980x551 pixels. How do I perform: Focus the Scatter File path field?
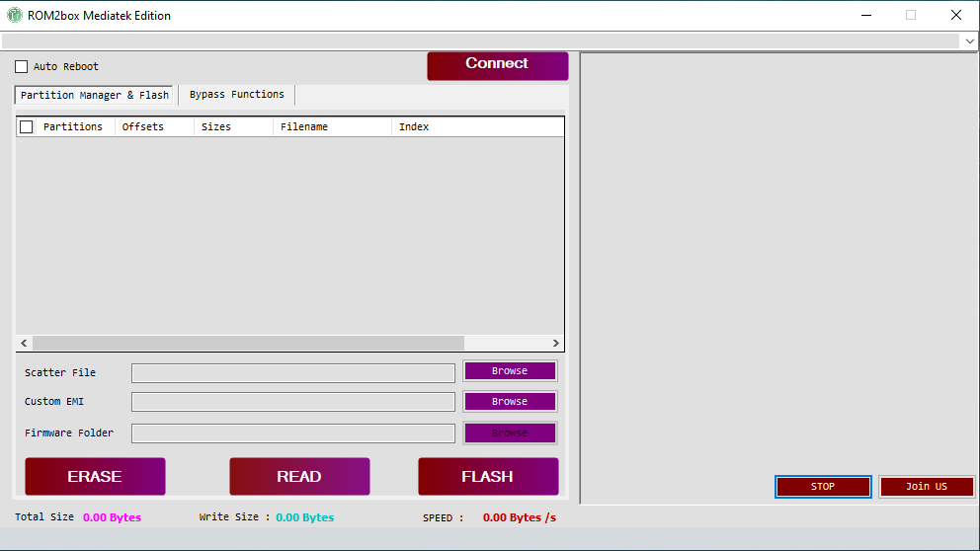pos(293,373)
